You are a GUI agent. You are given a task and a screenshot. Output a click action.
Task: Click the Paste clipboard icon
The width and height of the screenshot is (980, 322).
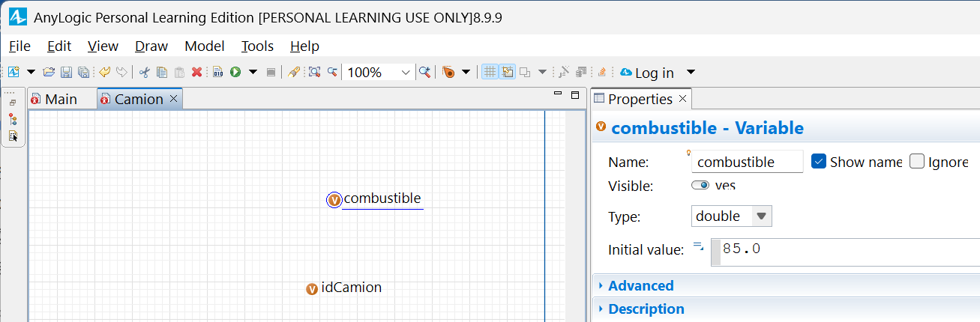(x=179, y=72)
